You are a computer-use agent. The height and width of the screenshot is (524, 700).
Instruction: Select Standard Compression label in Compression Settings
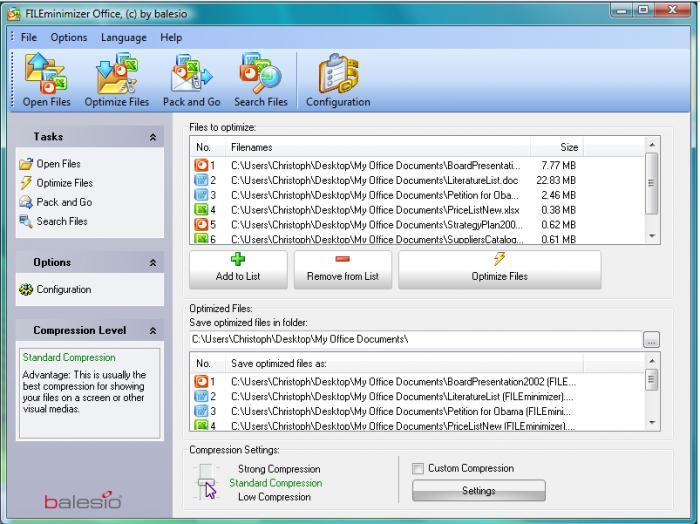click(x=275, y=483)
